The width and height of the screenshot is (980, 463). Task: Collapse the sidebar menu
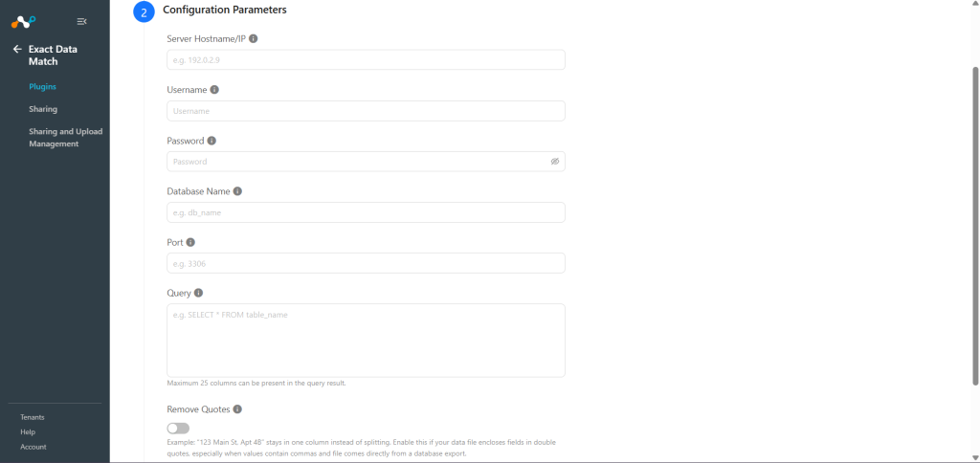coord(81,22)
